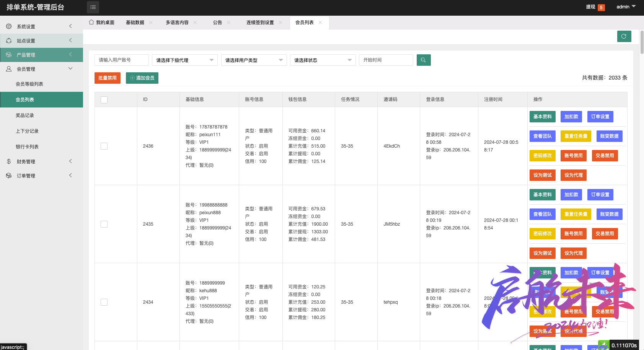Click 账号禁用 for member 2436
644x350 pixels.
(x=574, y=156)
